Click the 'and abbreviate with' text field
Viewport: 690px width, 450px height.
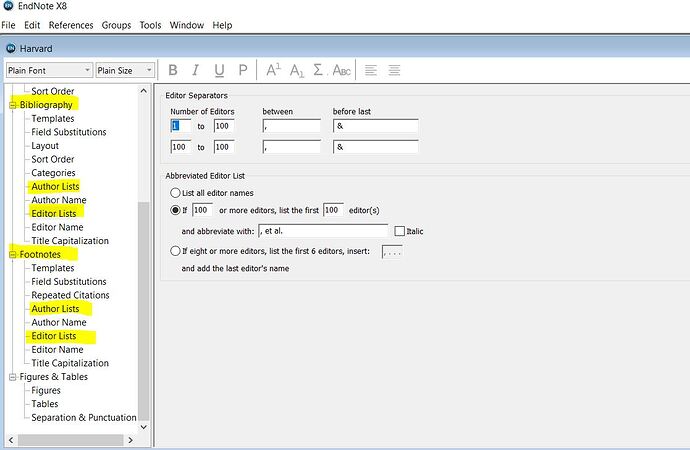click(x=323, y=231)
